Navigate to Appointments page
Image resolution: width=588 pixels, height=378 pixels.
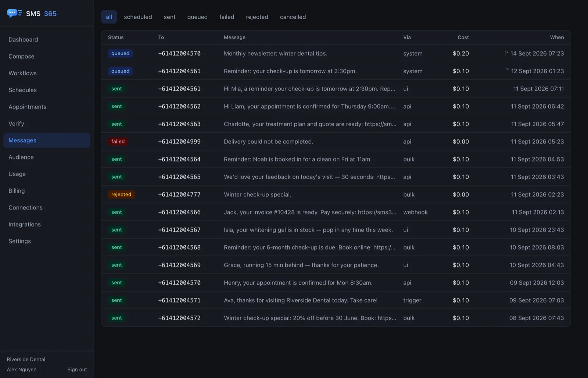point(47,107)
